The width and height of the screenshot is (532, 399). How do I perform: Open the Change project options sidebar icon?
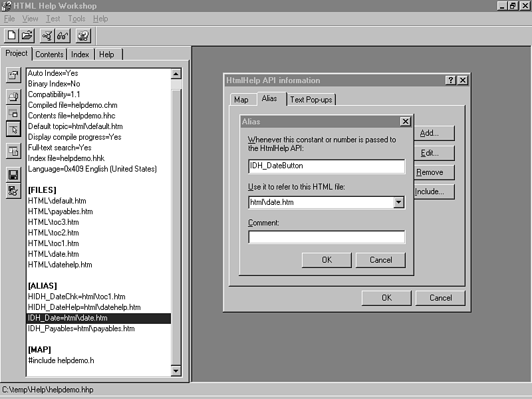pyautogui.click(x=13, y=75)
